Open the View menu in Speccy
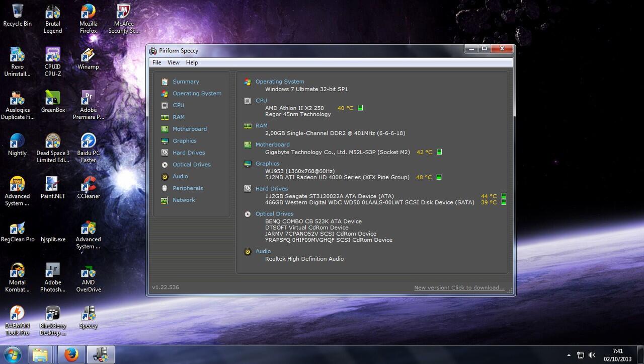The height and width of the screenshot is (364, 644). [x=174, y=62]
